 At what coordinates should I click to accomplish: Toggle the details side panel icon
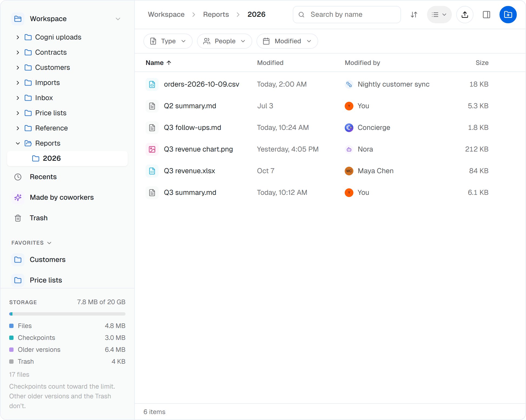486,15
